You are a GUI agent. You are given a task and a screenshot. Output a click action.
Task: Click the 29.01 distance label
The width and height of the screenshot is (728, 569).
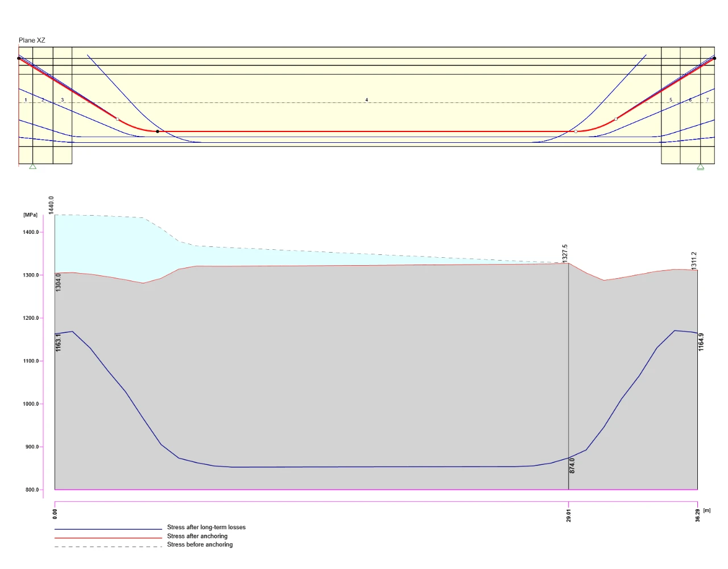[569, 516]
